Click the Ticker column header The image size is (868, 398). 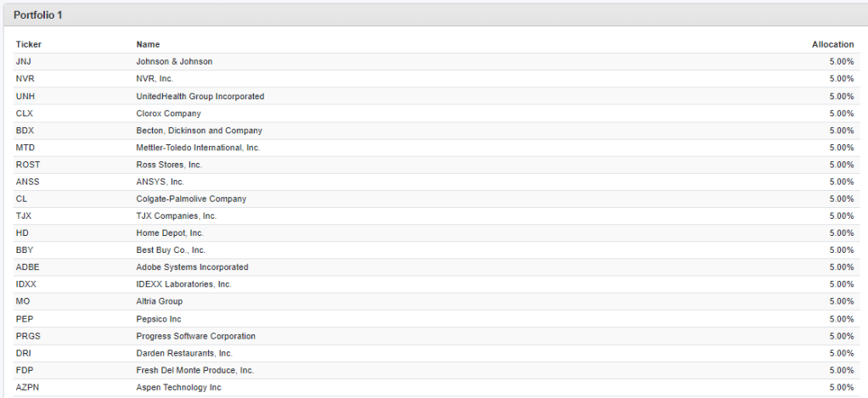coord(28,44)
